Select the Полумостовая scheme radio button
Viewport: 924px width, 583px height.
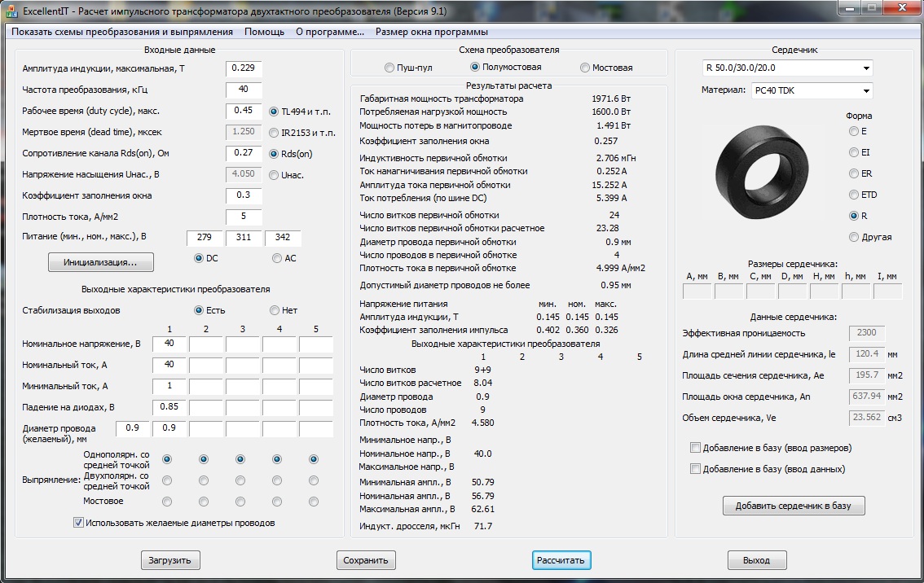[475, 68]
